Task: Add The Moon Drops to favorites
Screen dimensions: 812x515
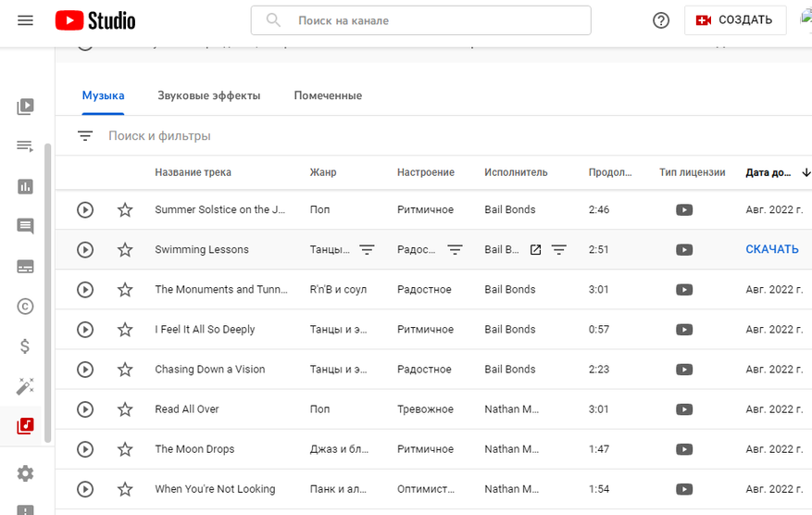Action: pos(125,449)
